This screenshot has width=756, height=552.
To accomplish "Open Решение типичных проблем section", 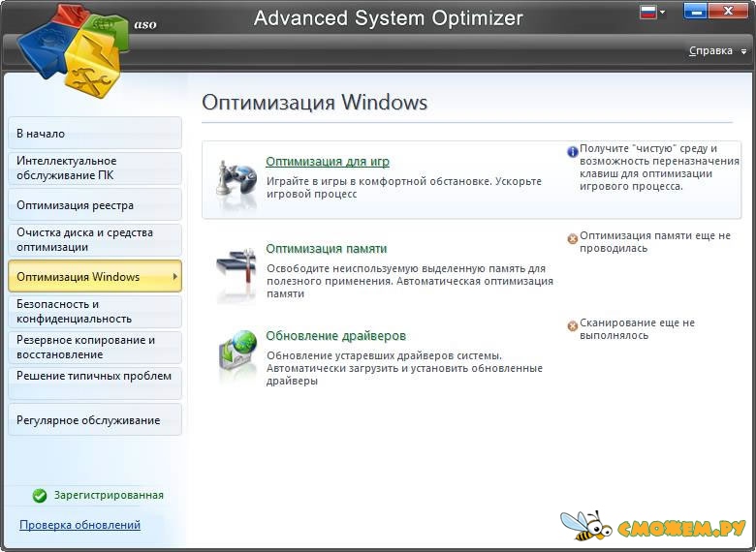I will coord(95,383).
